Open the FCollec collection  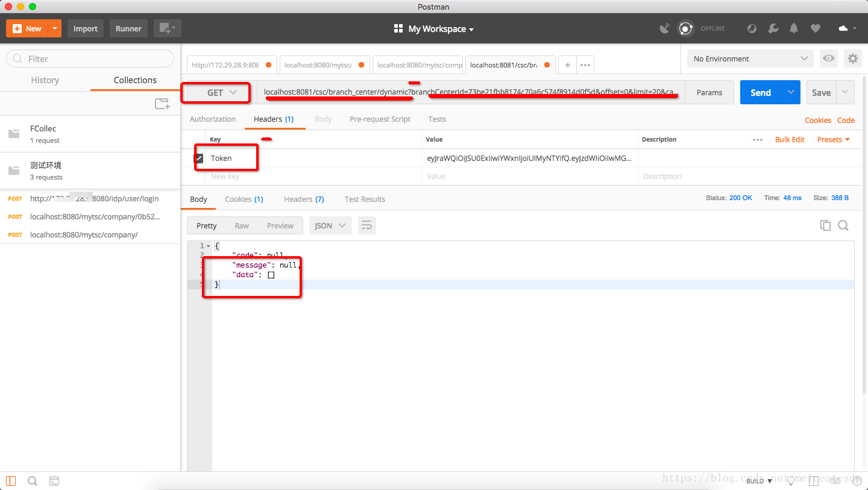(90, 134)
